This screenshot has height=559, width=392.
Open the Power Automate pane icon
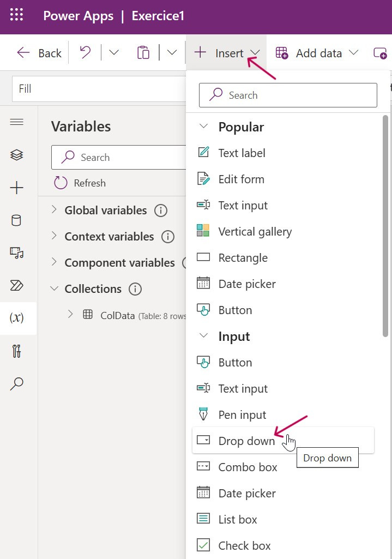[17, 286]
